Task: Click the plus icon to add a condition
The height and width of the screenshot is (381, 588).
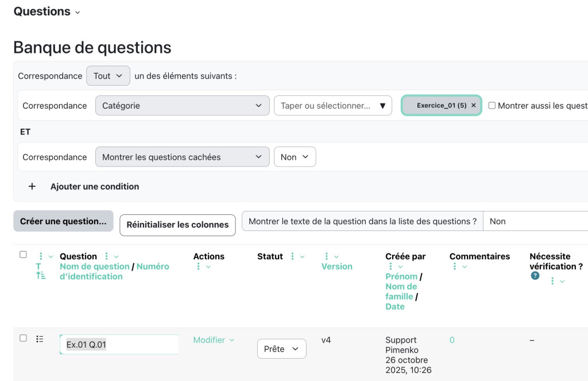Action: (32, 186)
